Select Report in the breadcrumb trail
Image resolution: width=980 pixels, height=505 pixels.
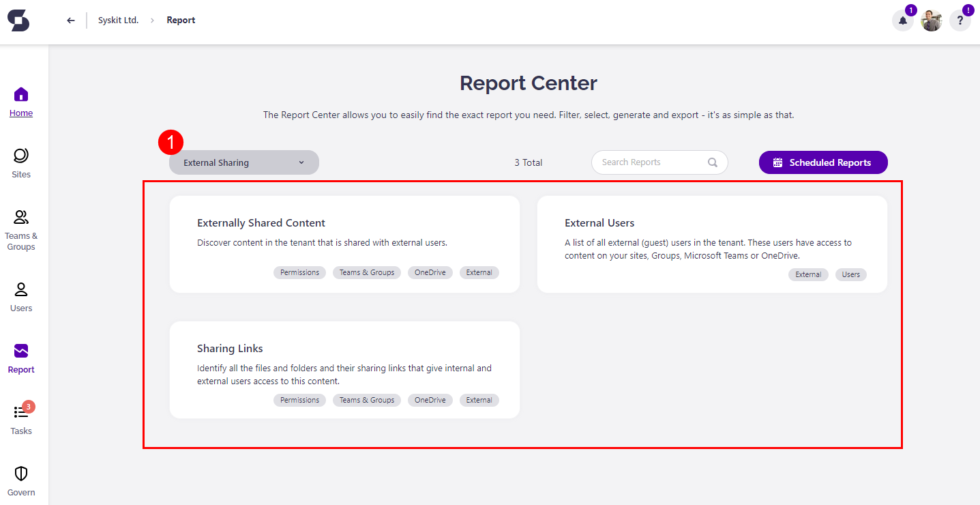pyautogui.click(x=180, y=20)
